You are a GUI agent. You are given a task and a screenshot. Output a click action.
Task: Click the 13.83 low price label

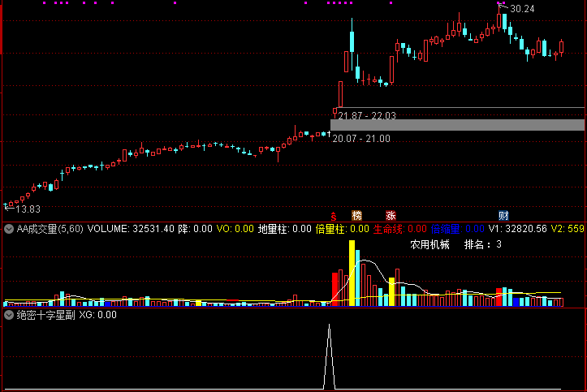[28, 209]
